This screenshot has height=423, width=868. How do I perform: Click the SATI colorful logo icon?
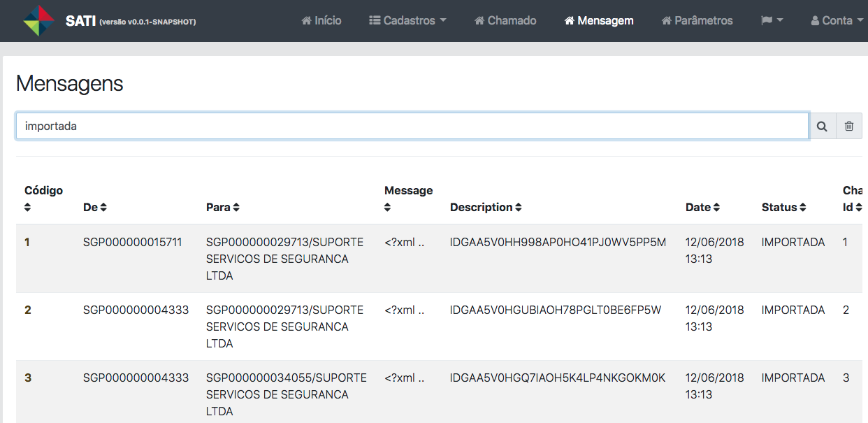point(38,20)
